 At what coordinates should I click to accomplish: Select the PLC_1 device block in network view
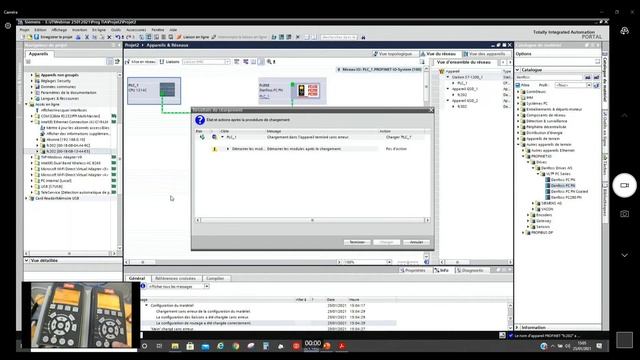(x=154, y=91)
